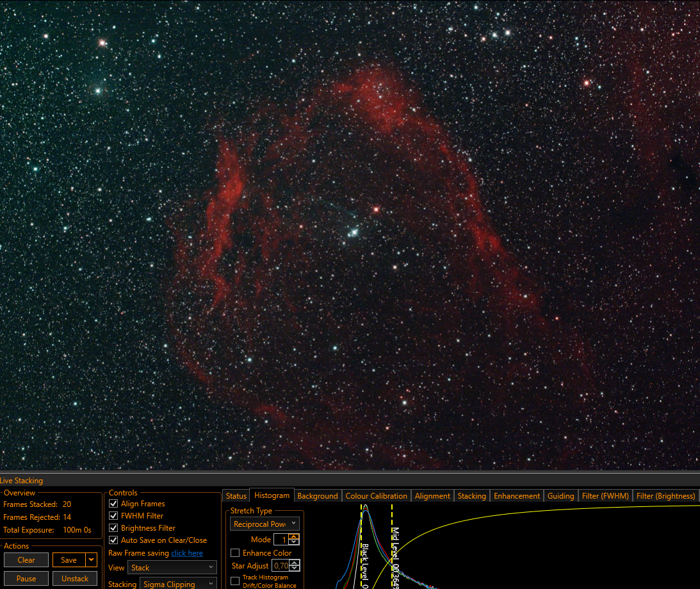Viewport: 700px width, 589px height.
Task: Increase Mode value with up arrow
Action: point(294,536)
